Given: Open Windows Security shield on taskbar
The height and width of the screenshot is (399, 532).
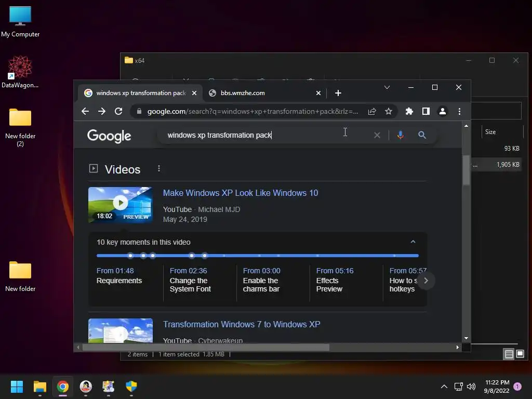Looking at the screenshot, I should [131, 387].
